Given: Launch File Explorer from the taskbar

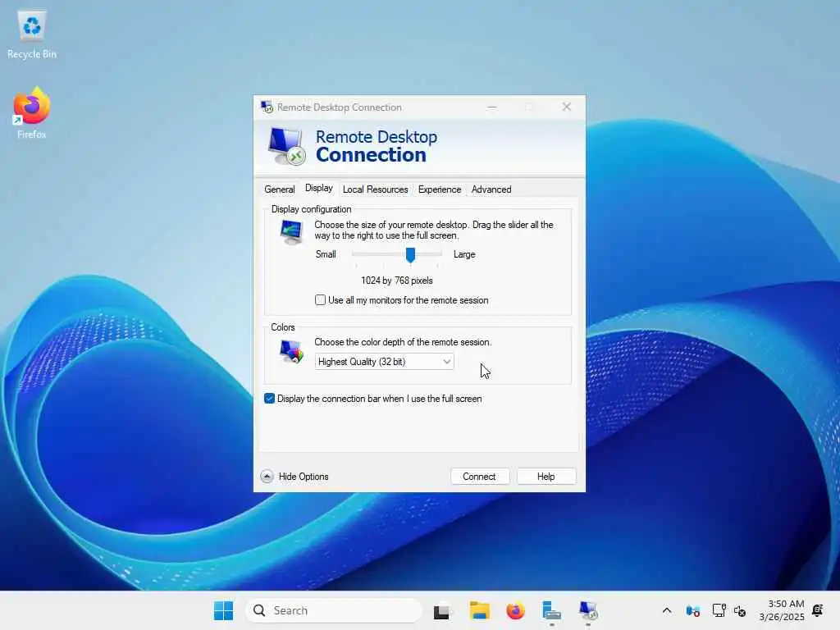Looking at the screenshot, I should [479, 610].
